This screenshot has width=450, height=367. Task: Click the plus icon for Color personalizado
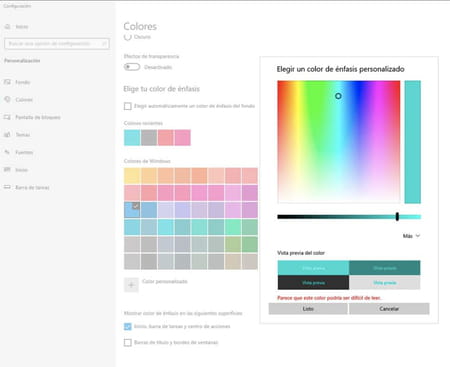pos(131,285)
